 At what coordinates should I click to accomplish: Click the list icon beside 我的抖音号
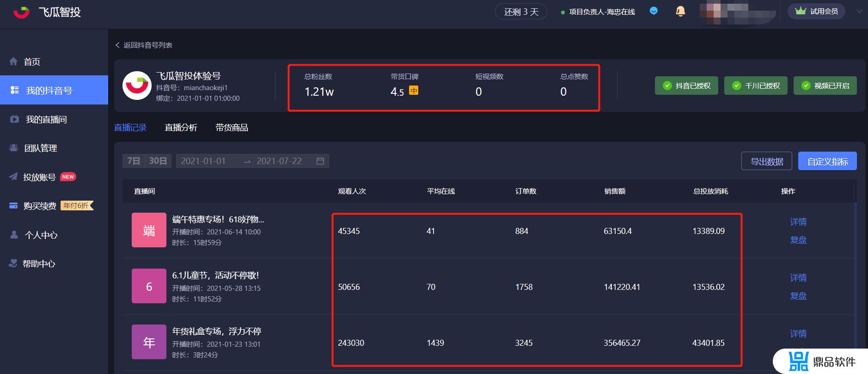tap(14, 90)
